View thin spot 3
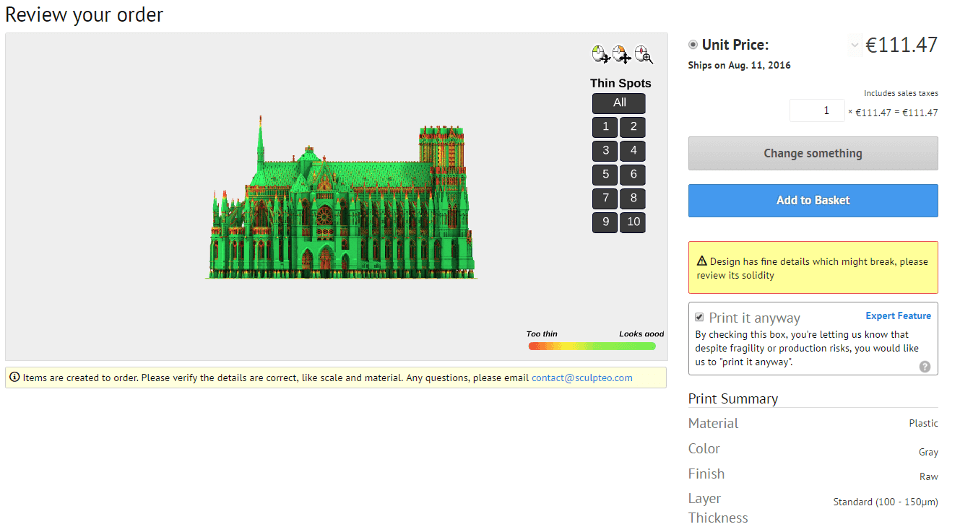 tap(605, 151)
